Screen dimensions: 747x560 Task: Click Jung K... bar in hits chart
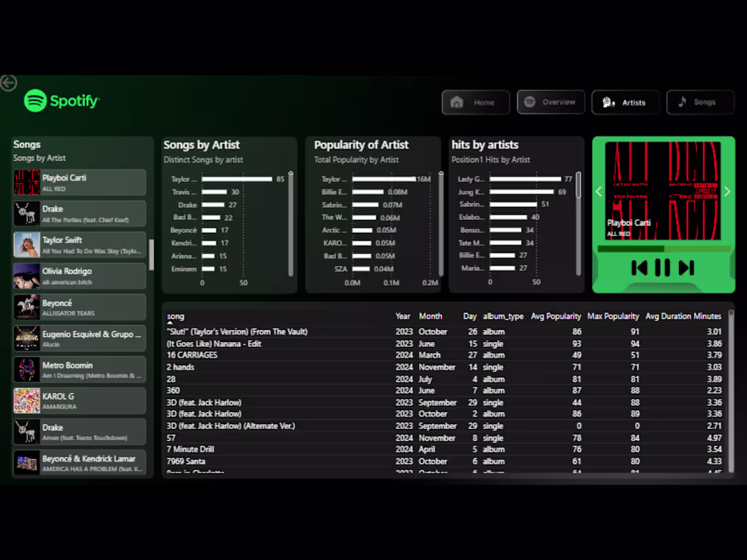522,192
